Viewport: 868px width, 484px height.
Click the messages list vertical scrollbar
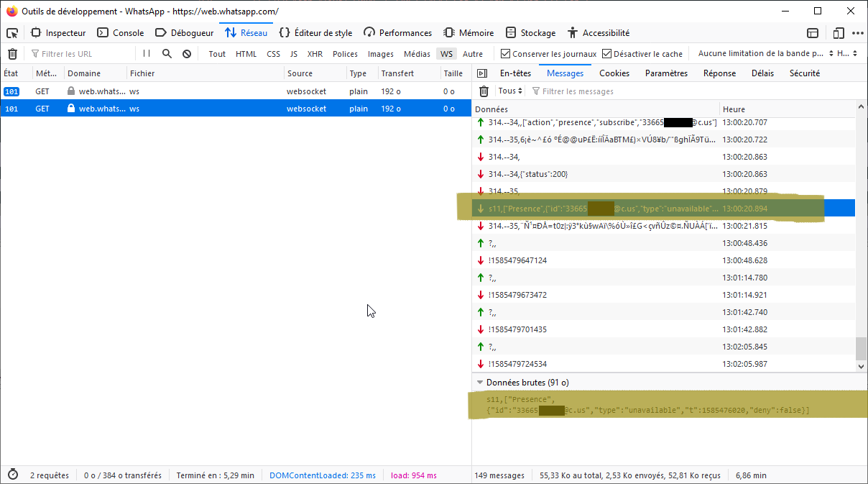coord(861,237)
